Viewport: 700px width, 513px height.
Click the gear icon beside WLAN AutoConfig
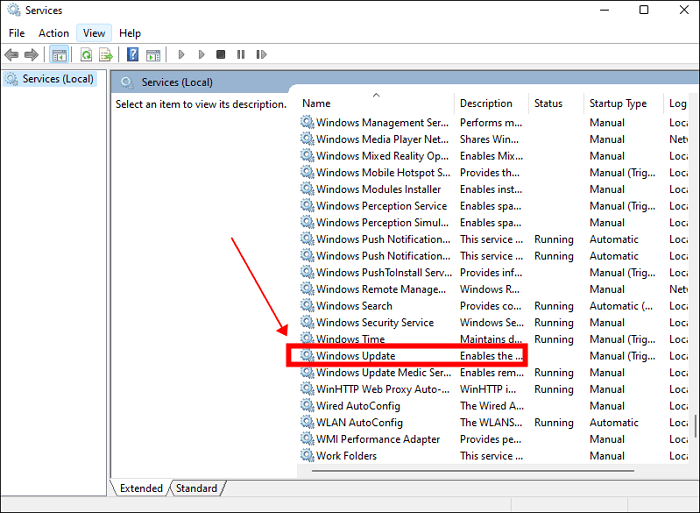[307, 422]
